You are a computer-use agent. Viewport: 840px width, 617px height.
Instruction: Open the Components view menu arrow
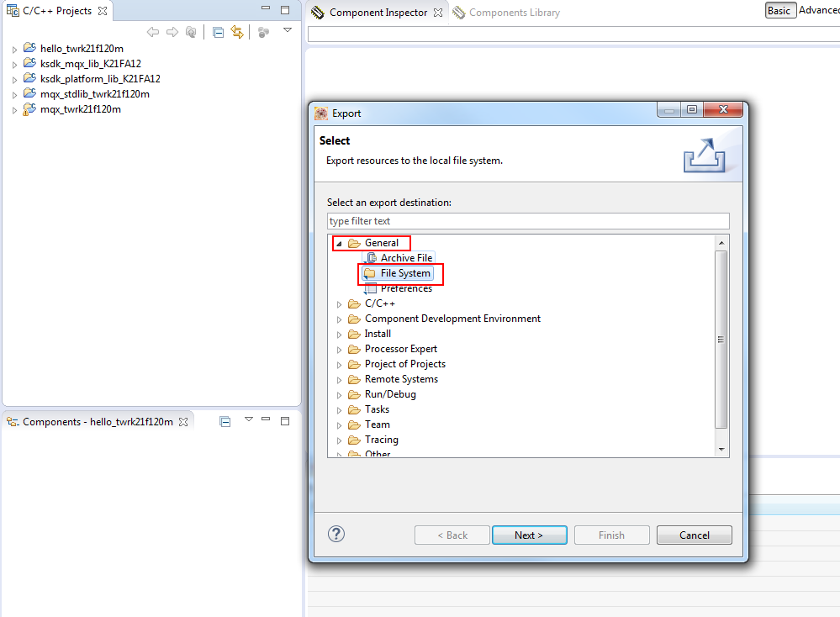[x=249, y=419]
